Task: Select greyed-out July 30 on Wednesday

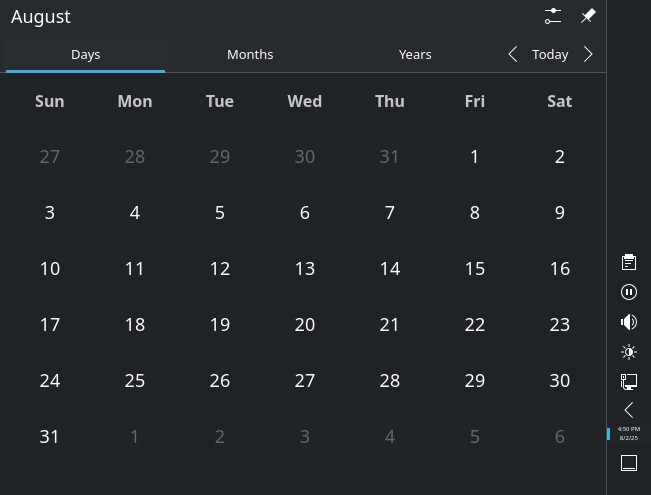Action: pos(304,157)
